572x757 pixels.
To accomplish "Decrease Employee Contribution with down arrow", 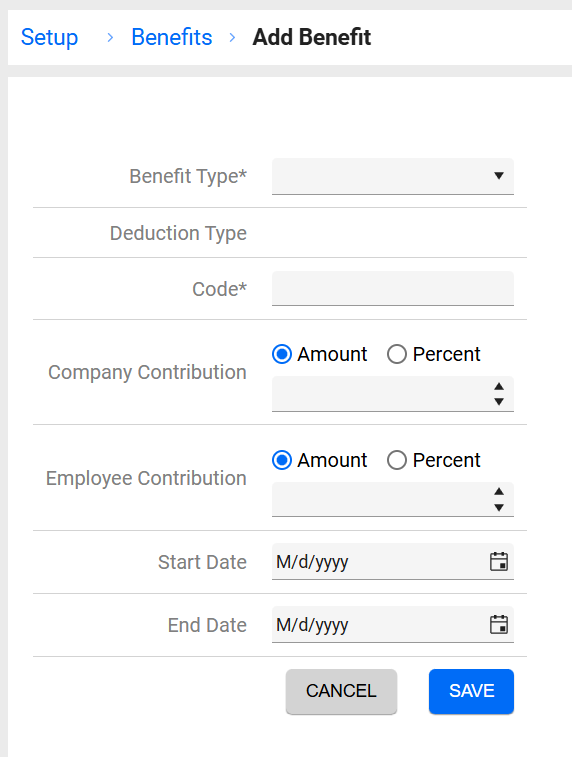I will pyautogui.click(x=499, y=507).
